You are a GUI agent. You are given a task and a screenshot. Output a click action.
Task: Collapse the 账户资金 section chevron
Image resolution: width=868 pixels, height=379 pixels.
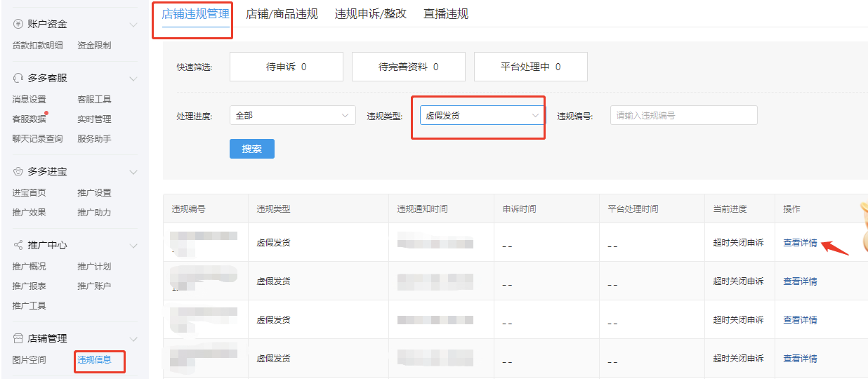133,25
